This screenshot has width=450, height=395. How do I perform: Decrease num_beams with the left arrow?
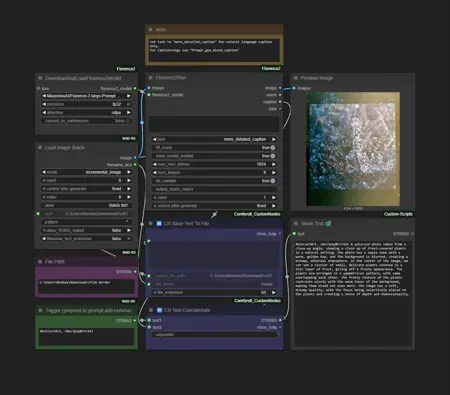pos(154,172)
